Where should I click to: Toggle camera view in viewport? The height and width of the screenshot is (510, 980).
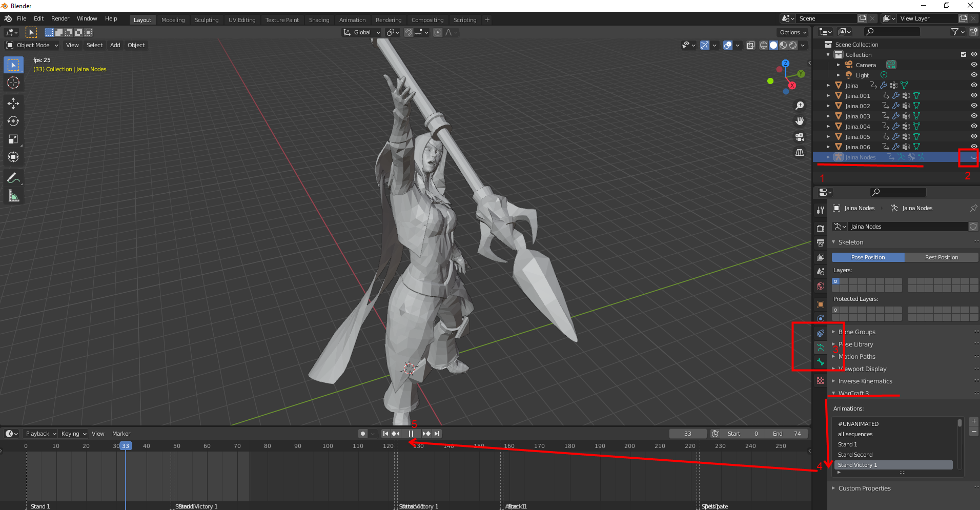(799, 137)
